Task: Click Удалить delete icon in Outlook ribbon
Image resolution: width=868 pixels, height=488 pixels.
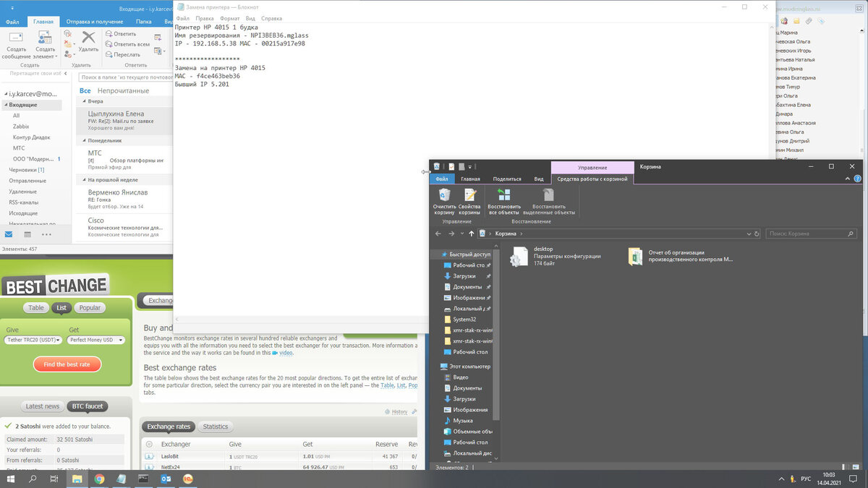Action: [88, 41]
